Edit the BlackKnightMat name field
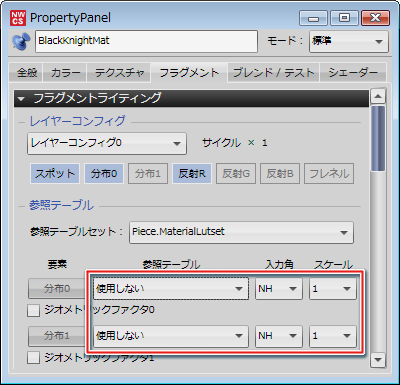 pyautogui.click(x=146, y=41)
